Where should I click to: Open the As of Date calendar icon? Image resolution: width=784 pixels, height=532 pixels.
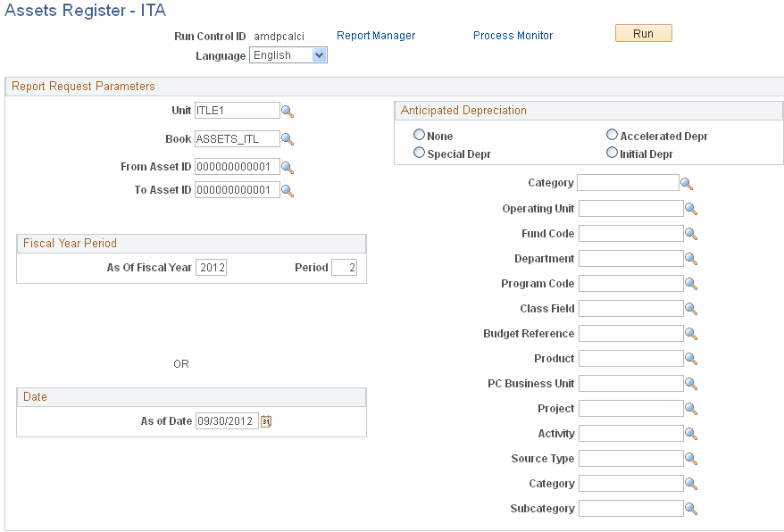coord(265,420)
